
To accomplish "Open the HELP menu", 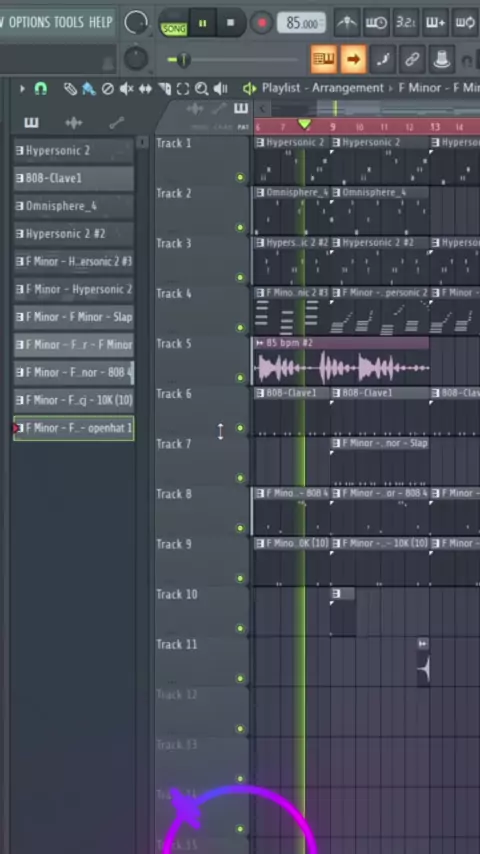I will 100,22.
